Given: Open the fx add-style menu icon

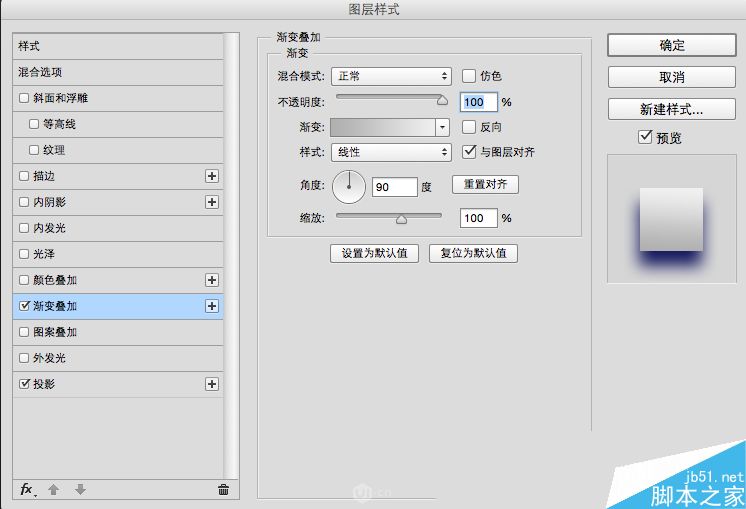Looking at the screenshot, I should click(x=28, y=489).
